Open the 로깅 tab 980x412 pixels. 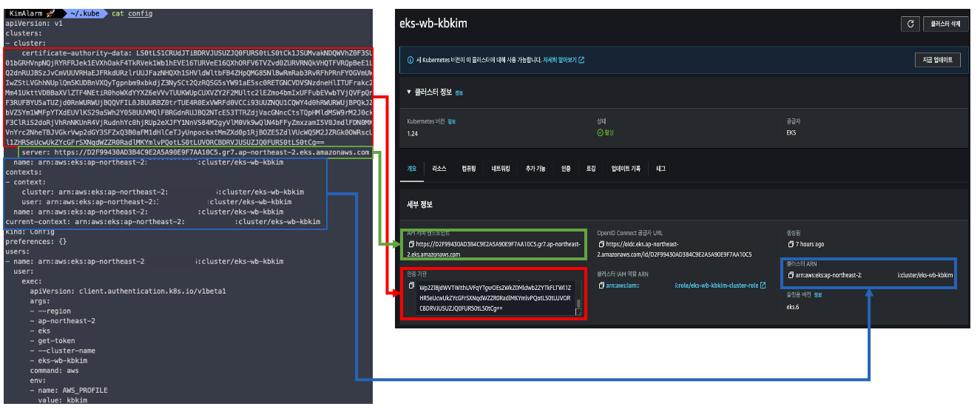591,169
